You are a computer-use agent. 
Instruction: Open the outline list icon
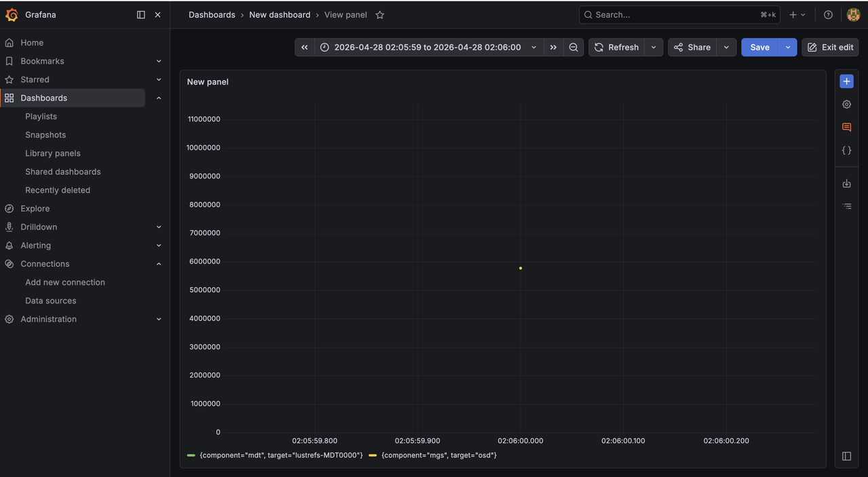[846, 206]
